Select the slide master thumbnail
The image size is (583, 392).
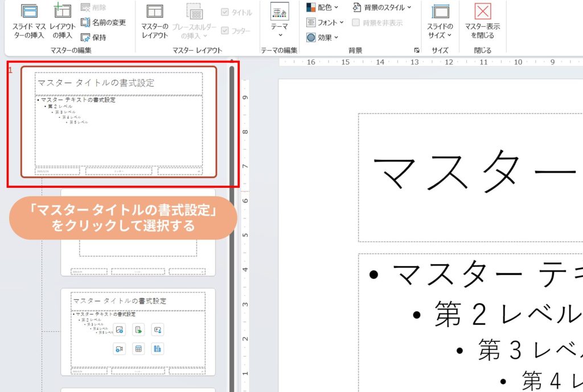[x=119, y=122]
